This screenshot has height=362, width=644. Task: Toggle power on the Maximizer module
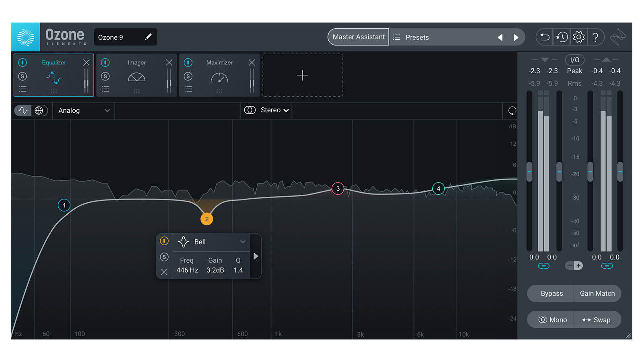(188, 62)
